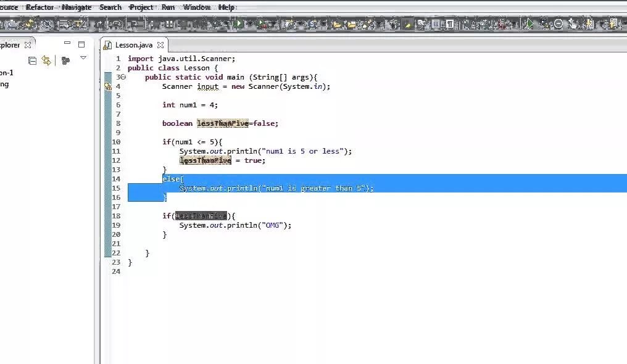
Task: Click the green Run button in toolbar
Action: [239, 24]
